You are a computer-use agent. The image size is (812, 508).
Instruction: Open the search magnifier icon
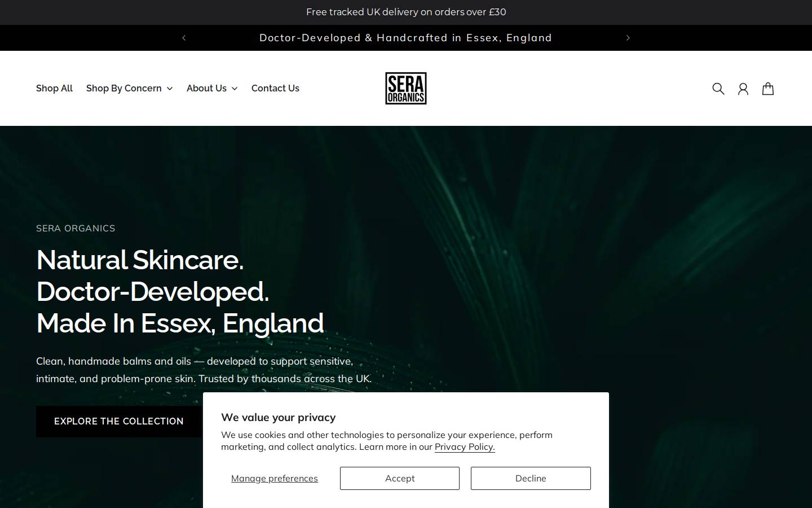pos(718,89)
